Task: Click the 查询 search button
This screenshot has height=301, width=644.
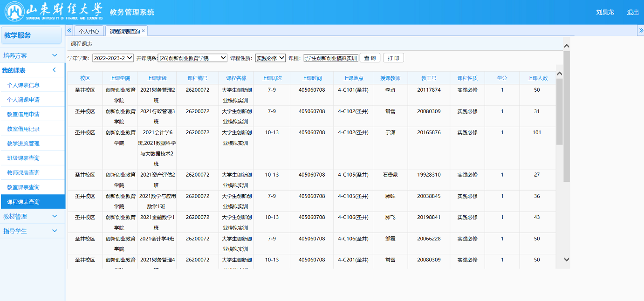Action: pyautogui.click(x=370, y=58)
